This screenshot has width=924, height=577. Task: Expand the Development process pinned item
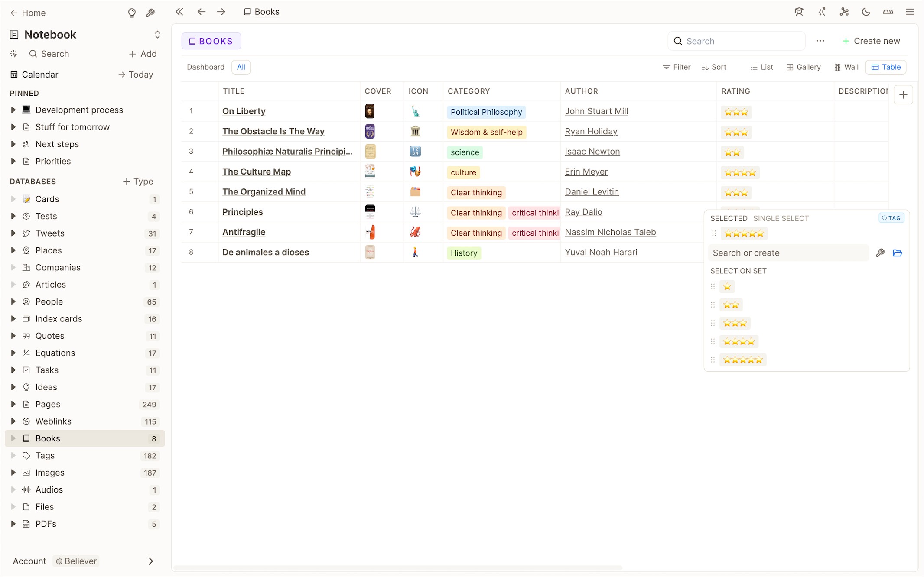click(x=13, y=110)
